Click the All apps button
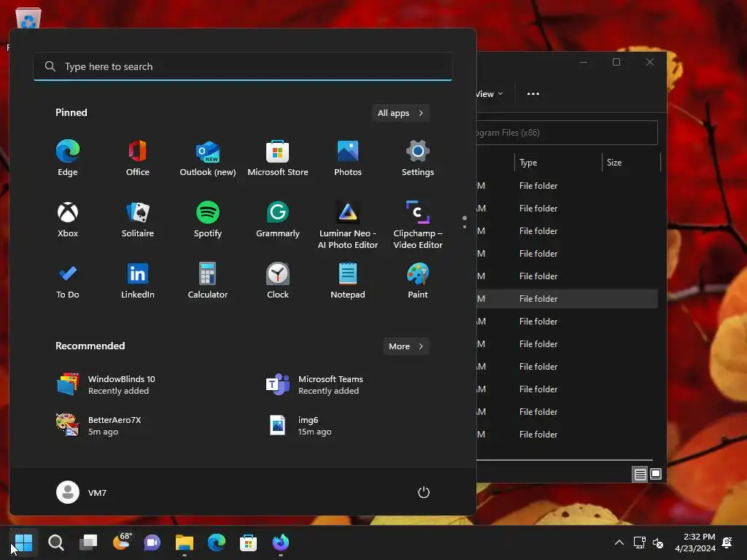The height and width of the screenshot is (560, 747). [x=400, y=113]
